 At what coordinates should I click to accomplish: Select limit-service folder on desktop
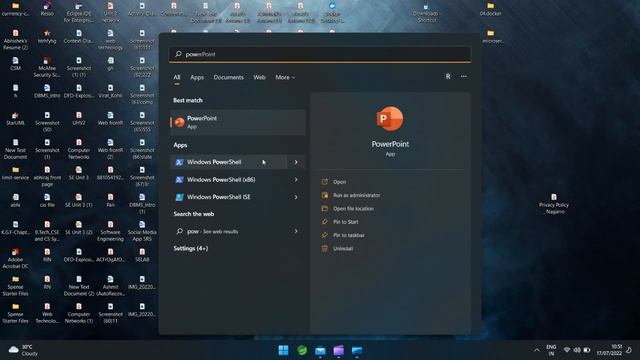(16, 173)
